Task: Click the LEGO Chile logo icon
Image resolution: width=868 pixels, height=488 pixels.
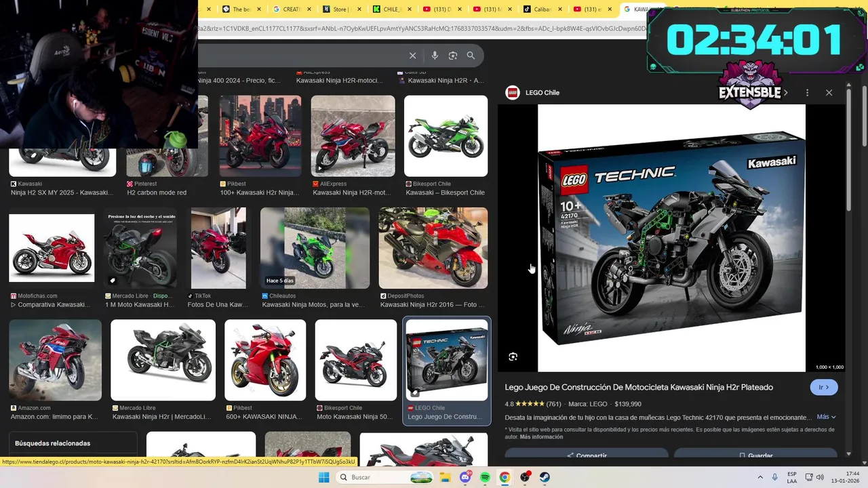Action: pos(513,92)
